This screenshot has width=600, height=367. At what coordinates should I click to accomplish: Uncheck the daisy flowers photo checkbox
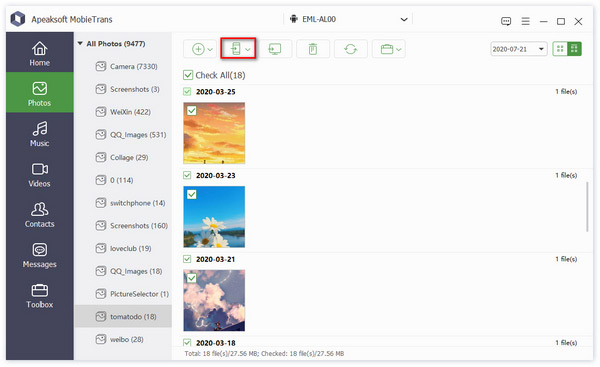pyautogui.click(x=192, y=194)
